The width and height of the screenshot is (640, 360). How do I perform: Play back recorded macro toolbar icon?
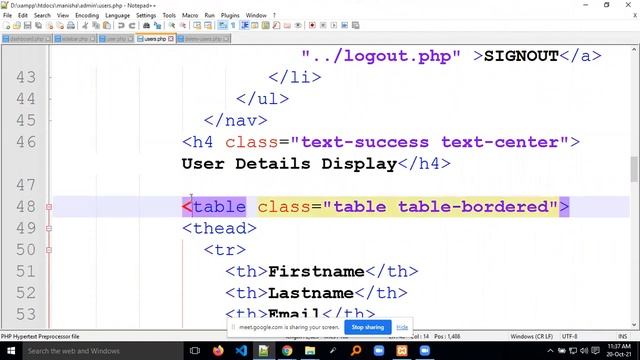pos(333,25)
